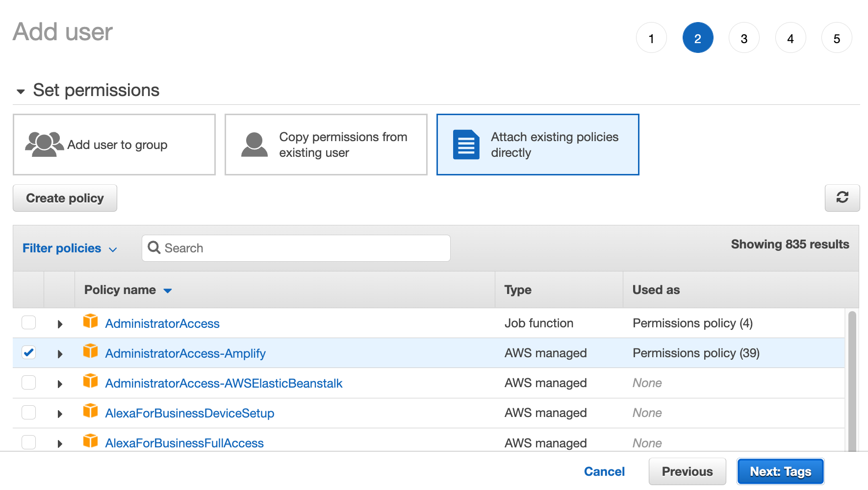The image size is (868, 490).
Task: Click 'AWS managed' in the AdministratorAccess-Amplify row
Action: point(545,353)
